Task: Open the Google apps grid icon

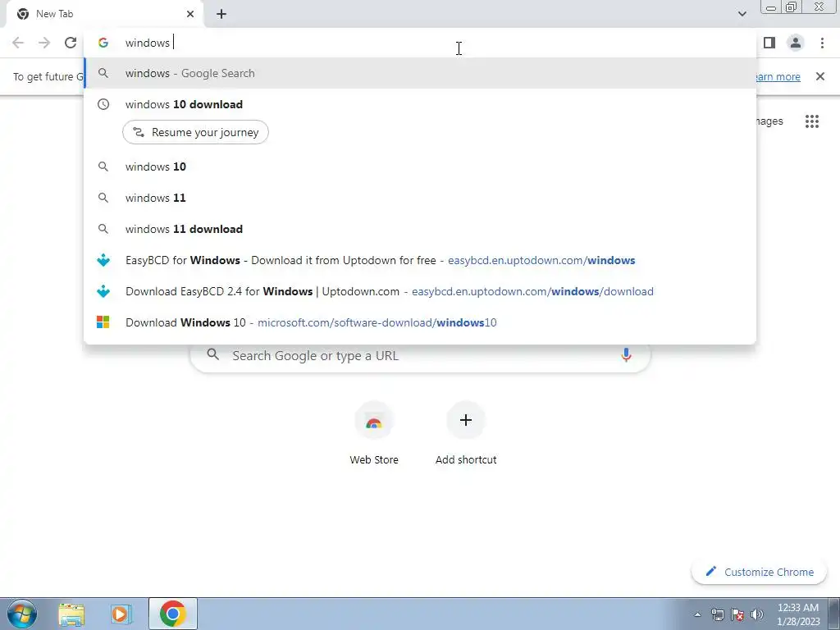Action: tap(811, 121)
